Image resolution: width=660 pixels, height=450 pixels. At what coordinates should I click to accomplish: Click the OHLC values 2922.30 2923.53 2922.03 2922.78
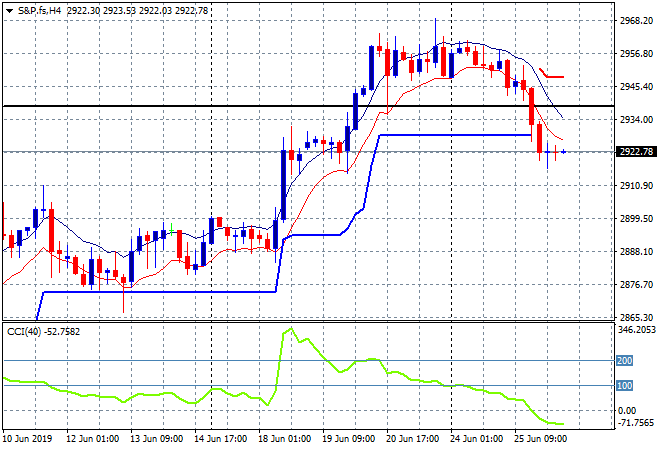tap(138, 11)
